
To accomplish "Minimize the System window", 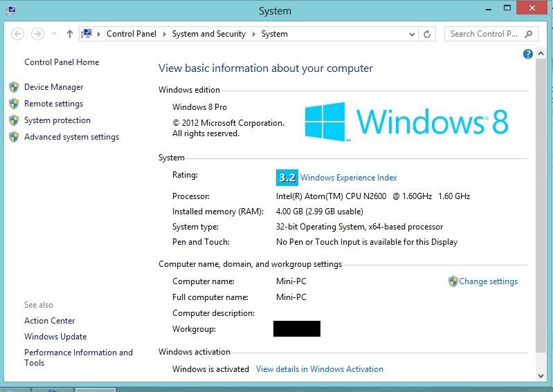I will coord(489,8).
